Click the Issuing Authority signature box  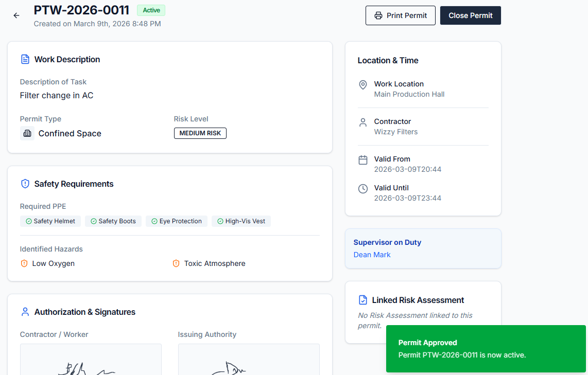pyautogui.click(x=249, y=360)
